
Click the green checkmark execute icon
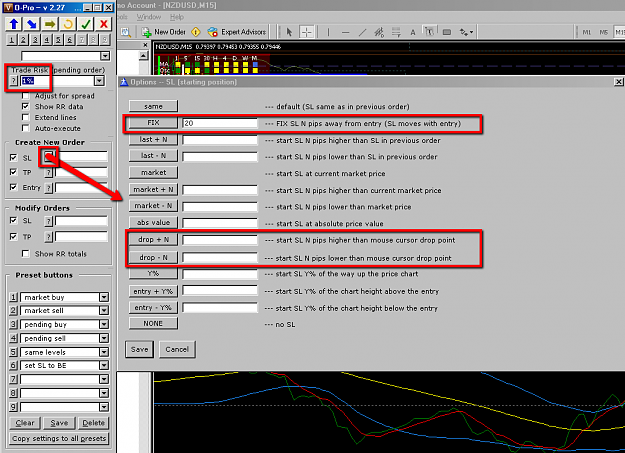coord(86,24)
